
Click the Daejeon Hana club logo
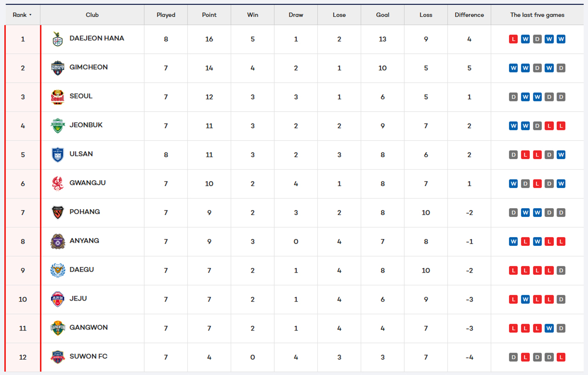click(57, 39)
